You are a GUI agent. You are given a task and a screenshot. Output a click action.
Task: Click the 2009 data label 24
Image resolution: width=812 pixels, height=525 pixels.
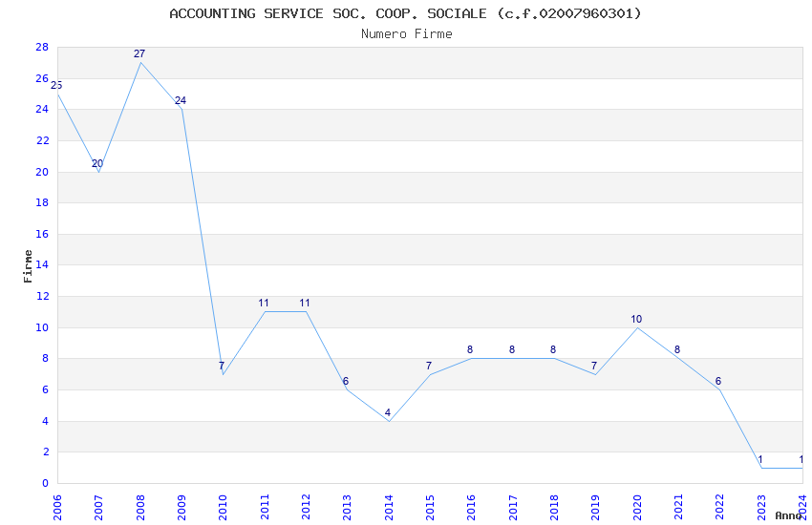point(181,100)
